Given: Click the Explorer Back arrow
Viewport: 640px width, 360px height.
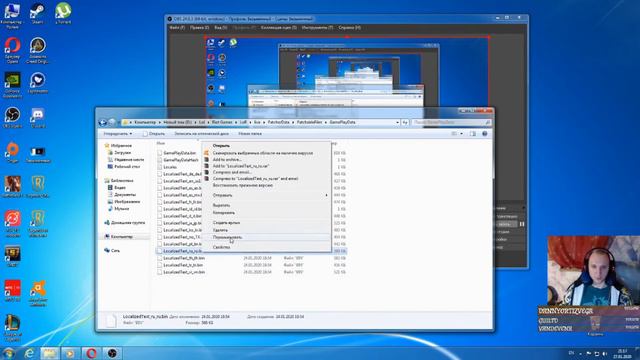Looking at the screenshot, I should [x=103, y=122].
